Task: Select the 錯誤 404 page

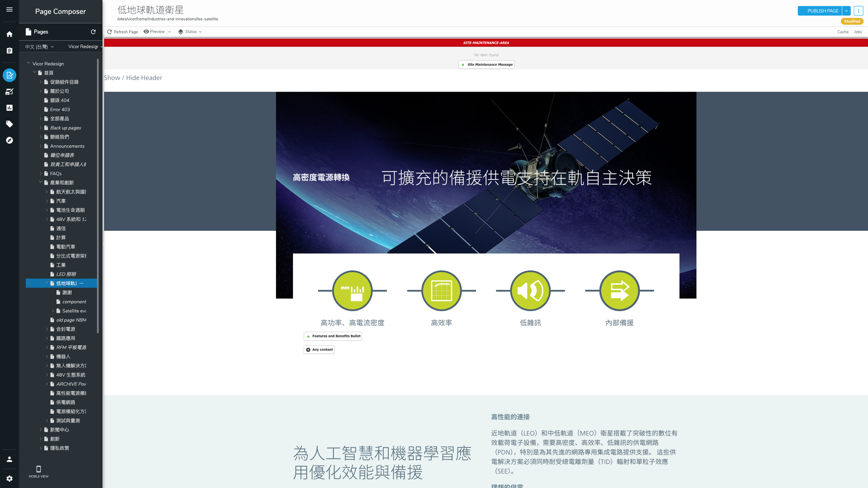Action: (x=60, y=100)
